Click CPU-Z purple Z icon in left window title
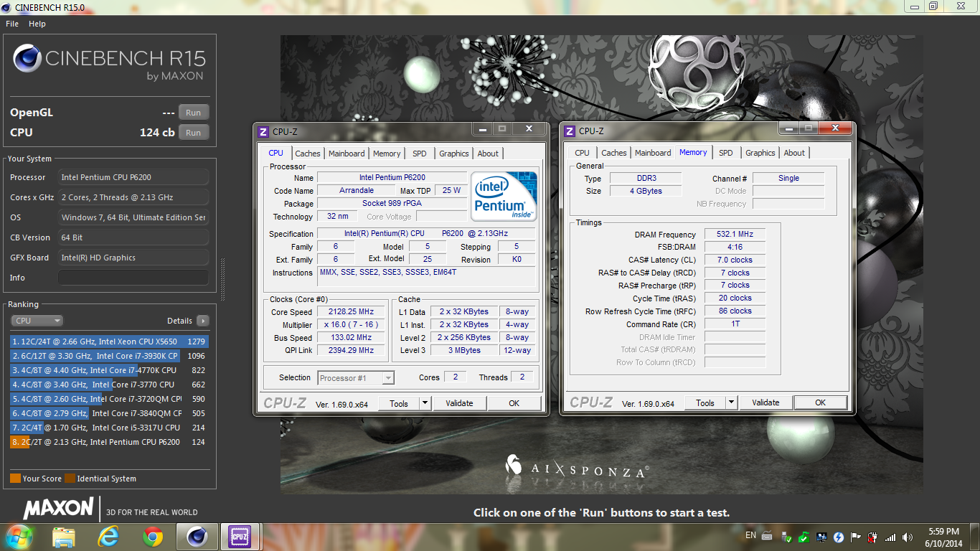The height and width of the screenshot is (551, 980). 263,131
